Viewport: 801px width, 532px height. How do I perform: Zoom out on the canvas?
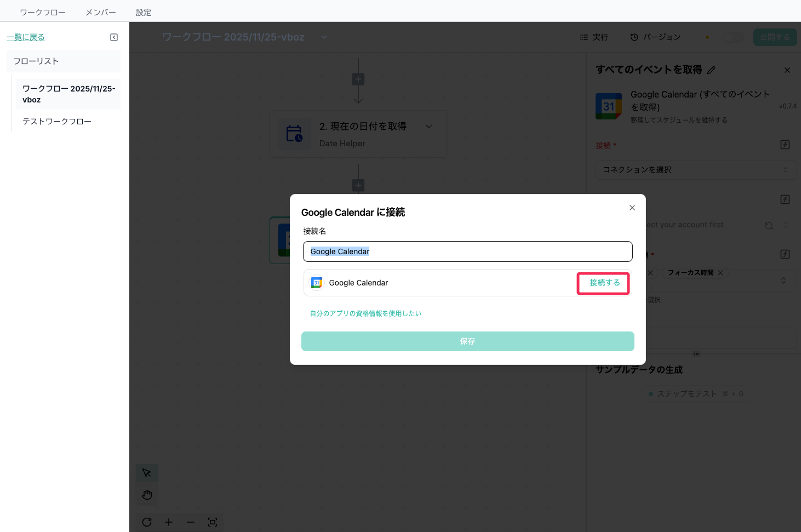click(191, 522)
